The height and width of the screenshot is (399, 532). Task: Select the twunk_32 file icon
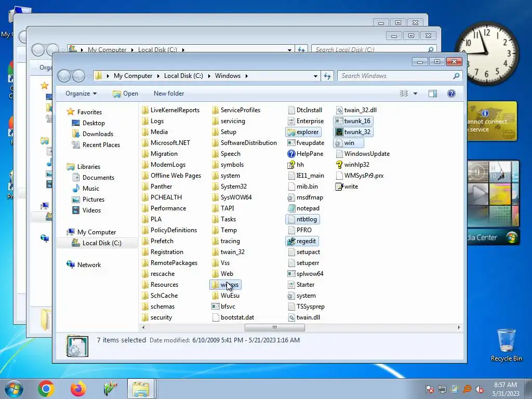[x=339, y=132]
